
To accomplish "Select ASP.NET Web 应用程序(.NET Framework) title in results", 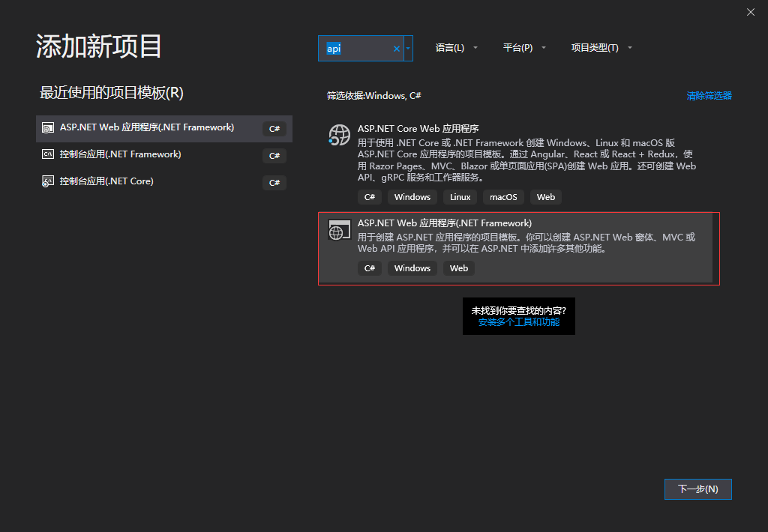I will pyautogui.click(x=444, y=223).
